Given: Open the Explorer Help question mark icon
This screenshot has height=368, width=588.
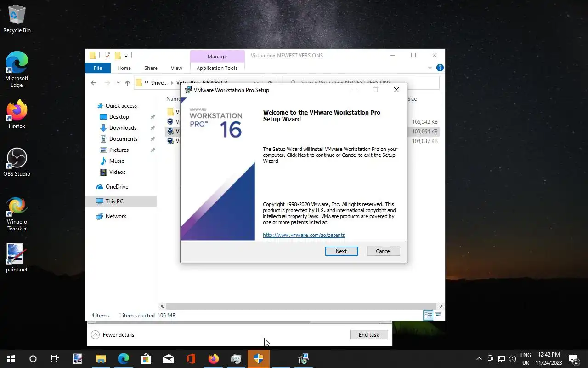Looking at the screenshot, I should pyautogui.click(x=440, y=68).
